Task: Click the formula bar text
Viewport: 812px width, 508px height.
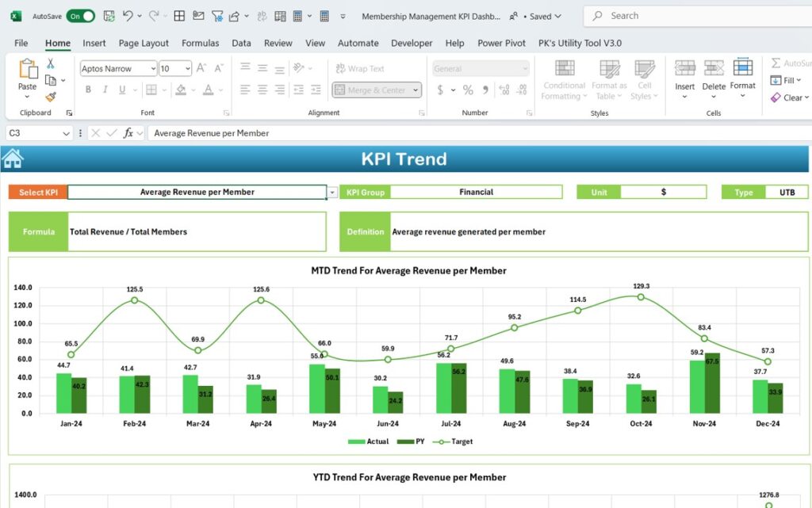Action: [x=211, y=133]
